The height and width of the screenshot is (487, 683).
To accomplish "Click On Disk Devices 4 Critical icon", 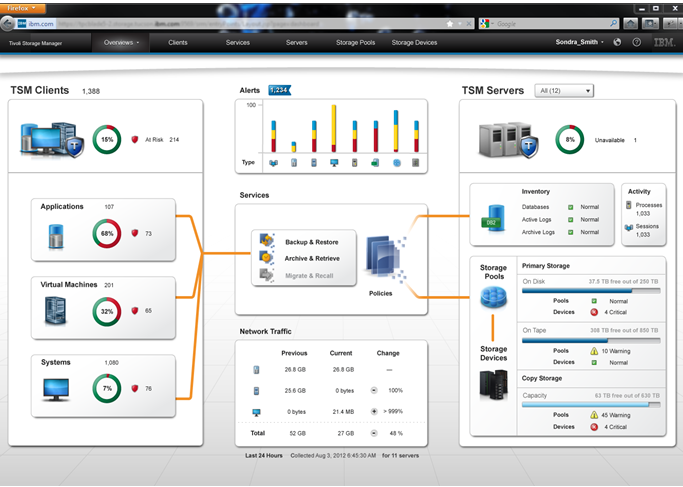I will point(594,312).
